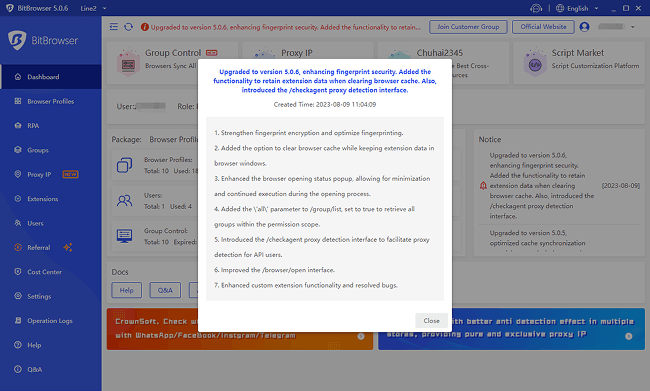This screenshot has height=391, width=650.
Task: Click the Group Control monitor icon
Action: [x=124, y=236]
